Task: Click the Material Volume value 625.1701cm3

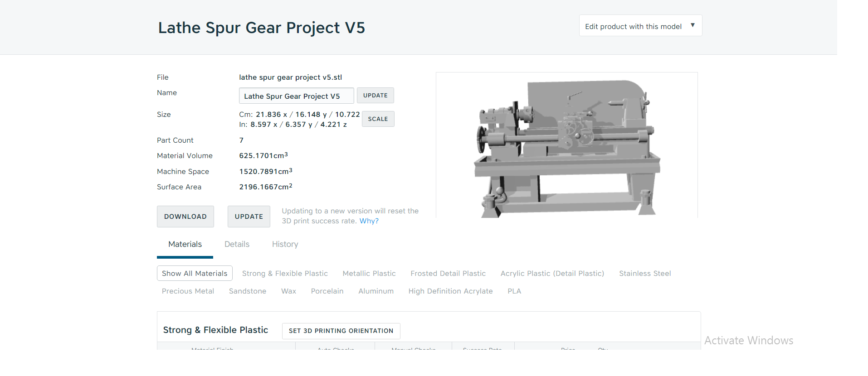Action: click(263, 155)
